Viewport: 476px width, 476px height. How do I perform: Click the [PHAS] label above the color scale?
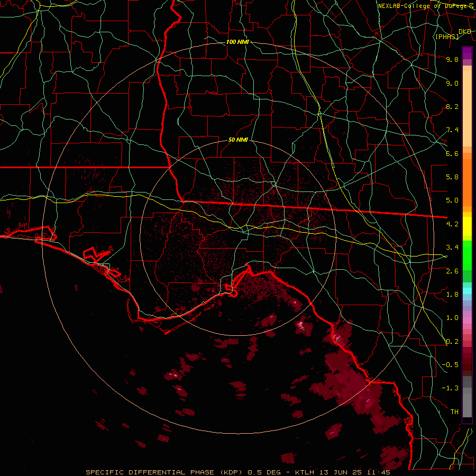click(447, 36)
